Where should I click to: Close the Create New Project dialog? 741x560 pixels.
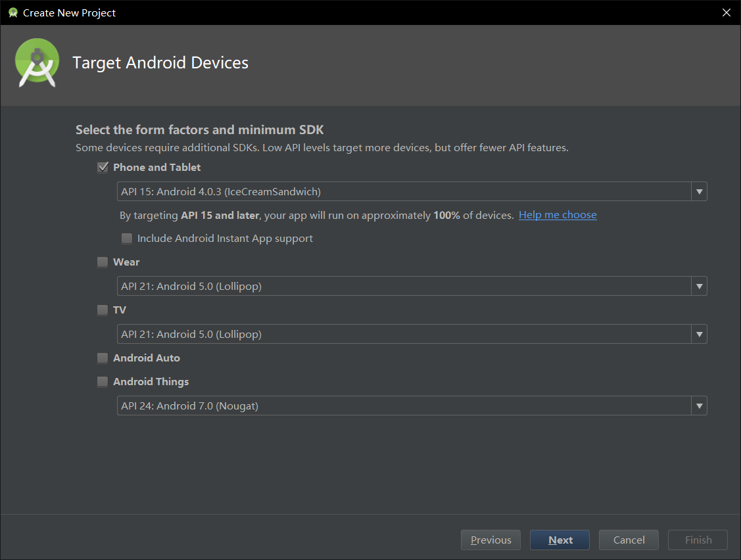pos(727,12)
